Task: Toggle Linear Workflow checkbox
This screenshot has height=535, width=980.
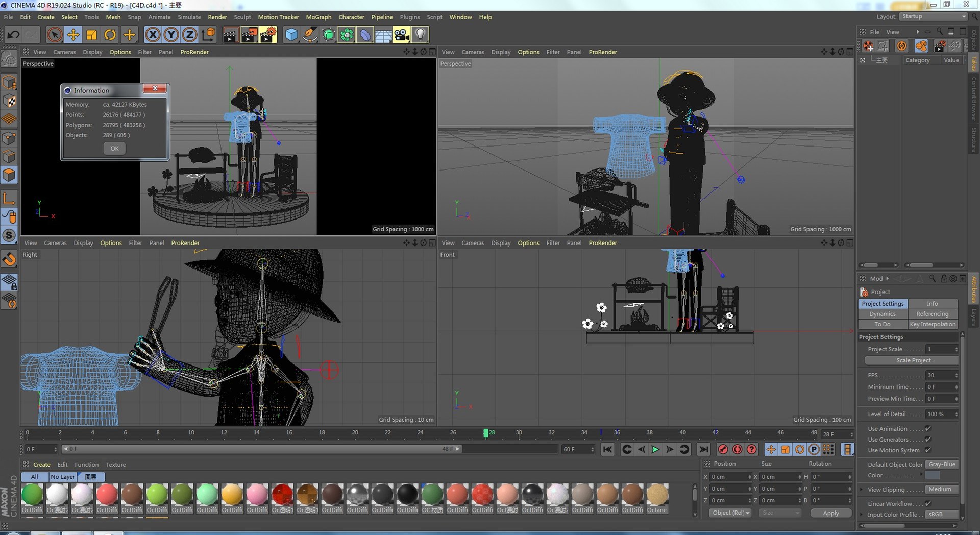Action: click(x=928, y=504)
